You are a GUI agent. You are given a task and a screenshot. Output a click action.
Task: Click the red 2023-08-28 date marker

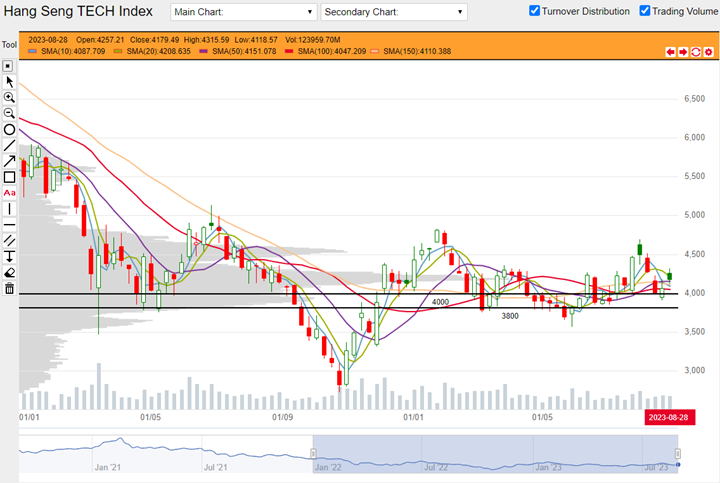[669, 417]
